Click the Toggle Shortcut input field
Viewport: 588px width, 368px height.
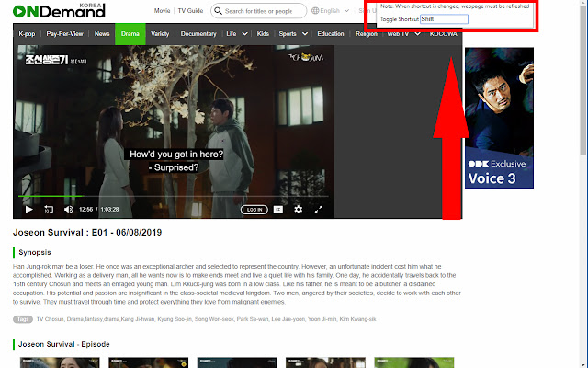(x=444, y=18)
